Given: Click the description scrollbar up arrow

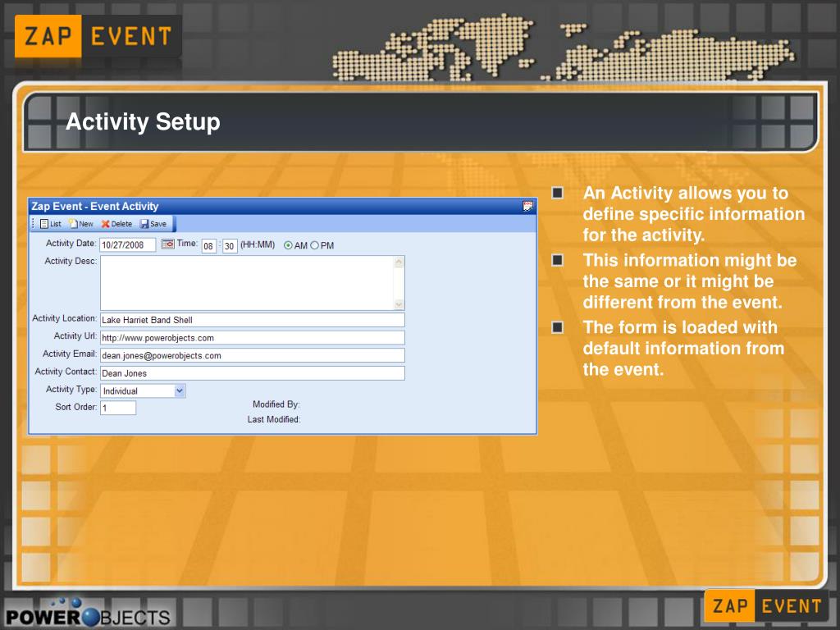Looking at the screenshot, I should (x=399, y=262).
